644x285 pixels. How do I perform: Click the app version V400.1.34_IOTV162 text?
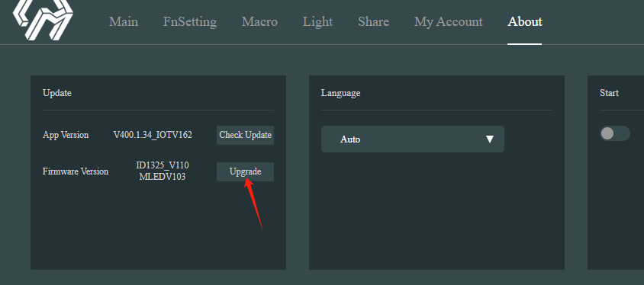[153, 135]
